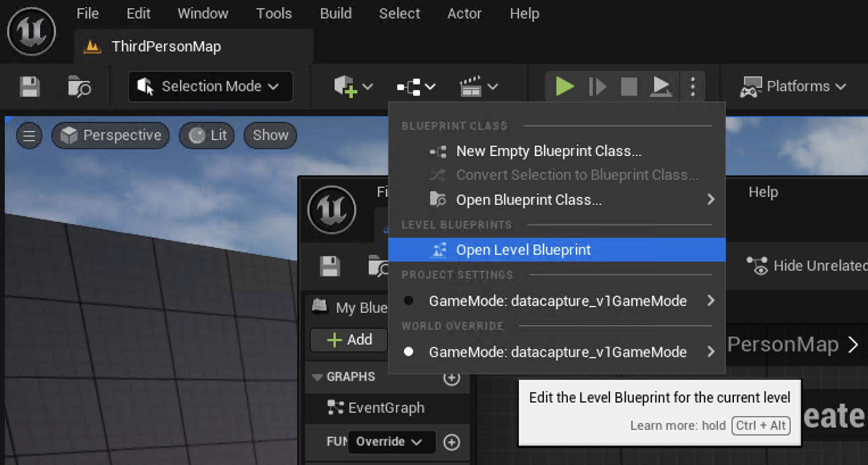Collapse the GRAPHS section

click(x=317, y=377)
